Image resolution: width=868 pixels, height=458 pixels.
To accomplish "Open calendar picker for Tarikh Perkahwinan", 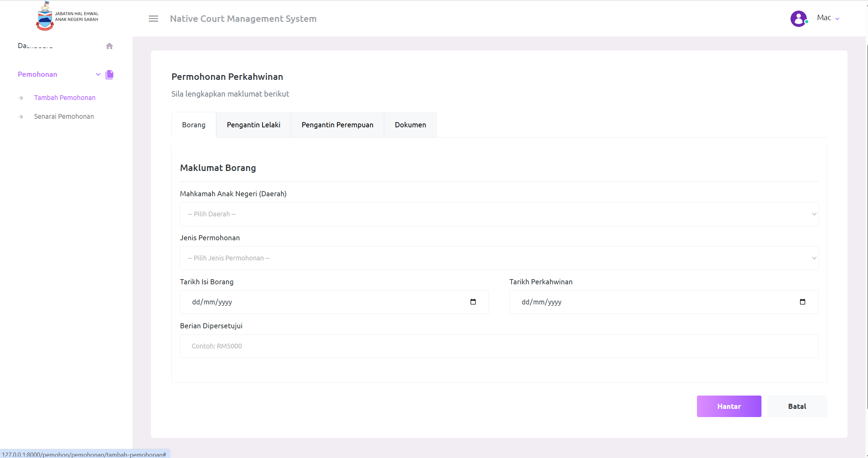I will pyautogui.click(x=802, y=302).
